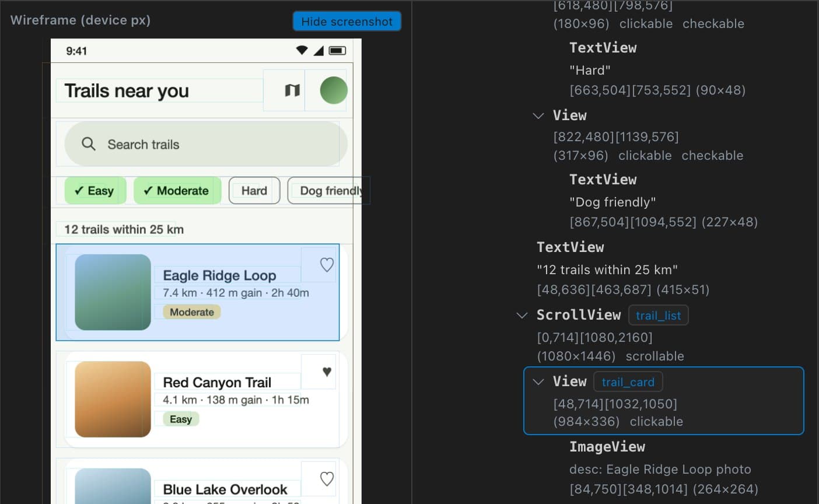819x504 pixels.
Task: Click "4.1 km · 138 m gain · 1h 15m" text
Action: point(236,400)
